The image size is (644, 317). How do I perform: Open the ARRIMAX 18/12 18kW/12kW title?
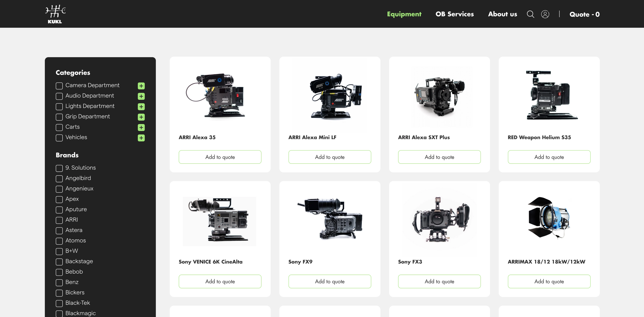(x=547, y=262)
